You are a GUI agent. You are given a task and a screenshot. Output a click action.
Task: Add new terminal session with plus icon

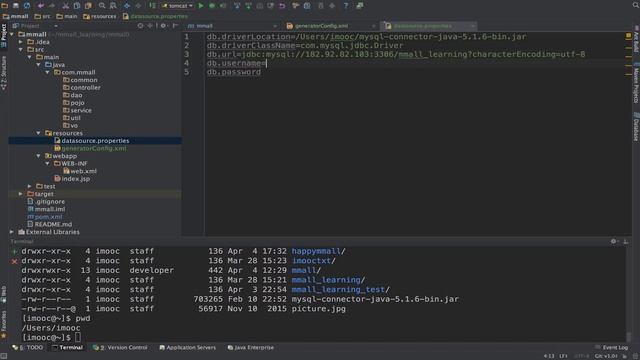(x=14, y=251)
